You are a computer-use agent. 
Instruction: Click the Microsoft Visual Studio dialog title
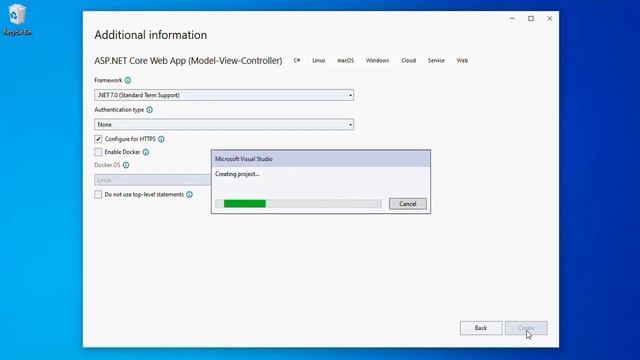click(244, 159)
